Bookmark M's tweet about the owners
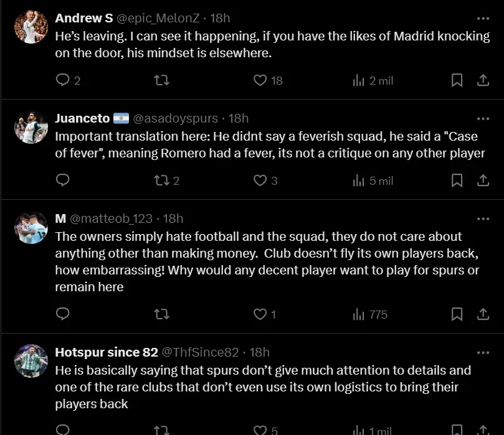Viewport: 504px width, 435px height. (x=457, y=314)
